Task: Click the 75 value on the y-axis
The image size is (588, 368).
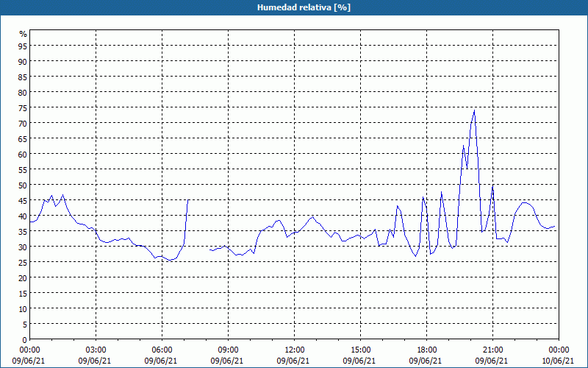Action: click(23, 107)
